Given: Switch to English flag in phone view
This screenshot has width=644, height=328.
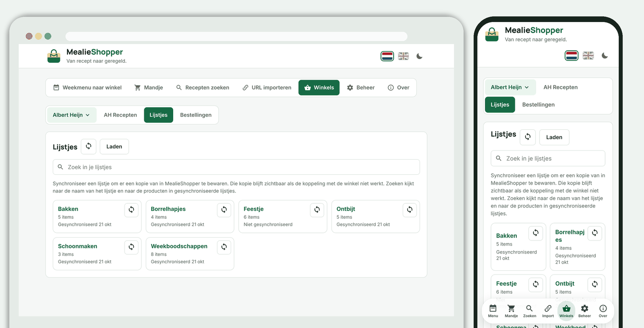Looking at the screenshot, I should click(588, 56).
